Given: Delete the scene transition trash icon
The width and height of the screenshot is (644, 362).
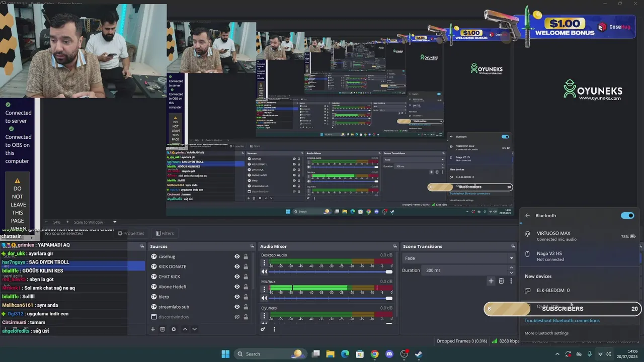Looking at the screenshot, I should 501,281.
